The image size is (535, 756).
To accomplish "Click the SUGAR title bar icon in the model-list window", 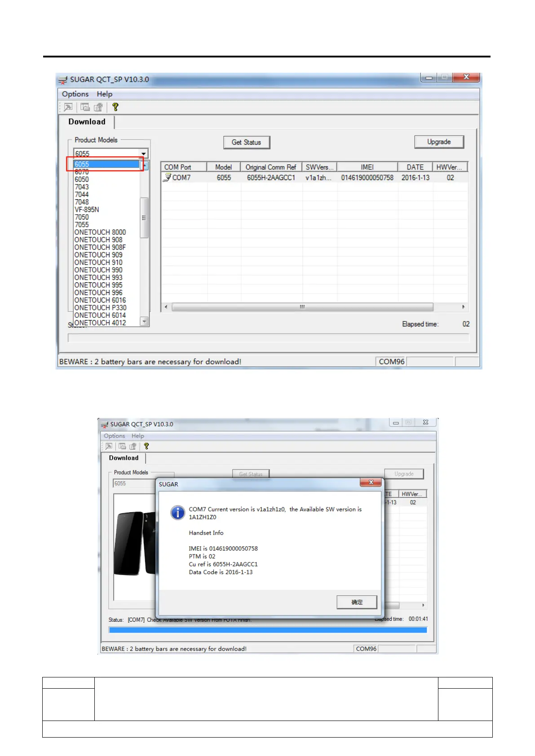I will pyautogui.click(x=63, y=80).
